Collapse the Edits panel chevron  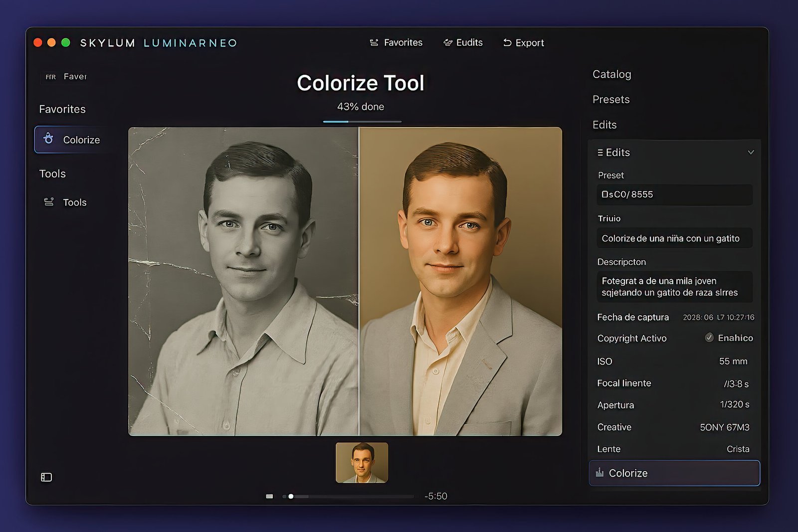click(751, 152)
